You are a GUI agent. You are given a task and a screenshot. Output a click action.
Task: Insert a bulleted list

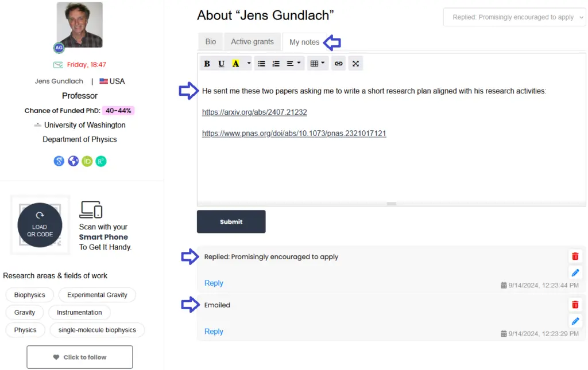(x=261, y=64)
